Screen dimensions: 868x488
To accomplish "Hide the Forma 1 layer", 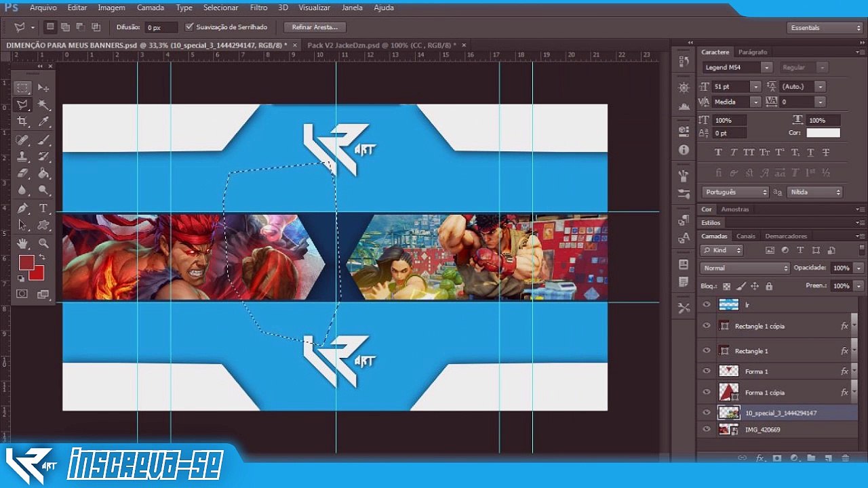I will pyautogui.click(x=707, y=371).
